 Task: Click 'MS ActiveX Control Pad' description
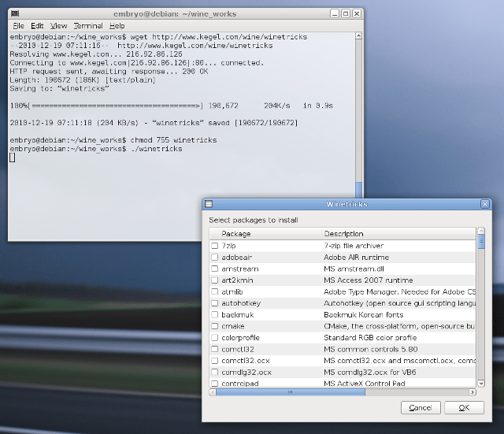click(x=364, y=384)
